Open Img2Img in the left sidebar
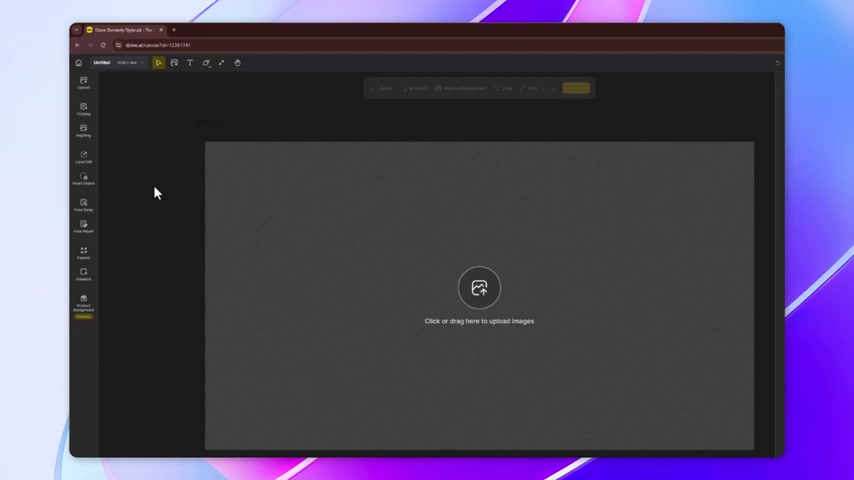 pyautogui.click(x=83, y=131)
